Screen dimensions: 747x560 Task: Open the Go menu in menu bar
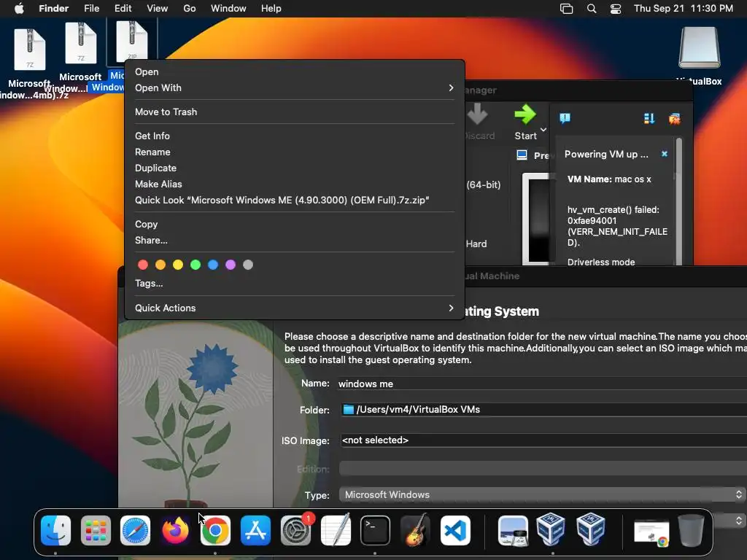tap(190, 9)
